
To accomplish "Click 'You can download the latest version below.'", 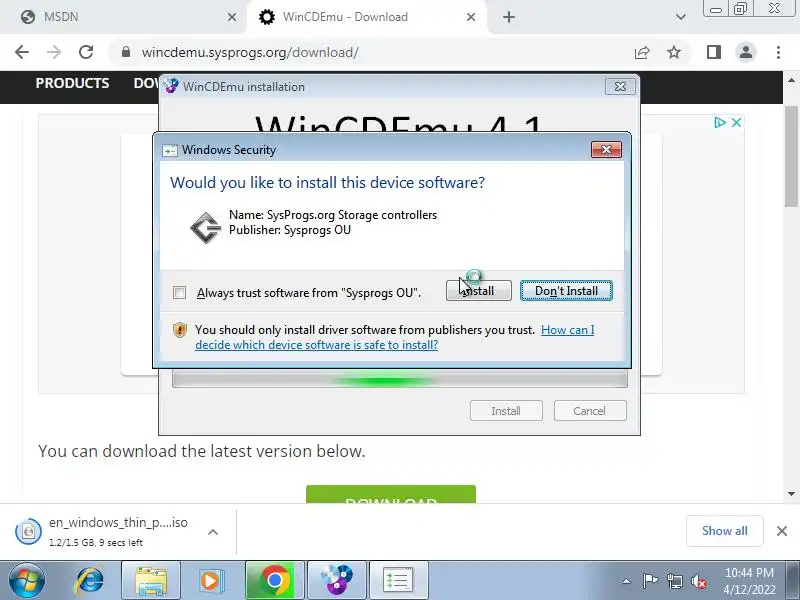I will 202,451.
